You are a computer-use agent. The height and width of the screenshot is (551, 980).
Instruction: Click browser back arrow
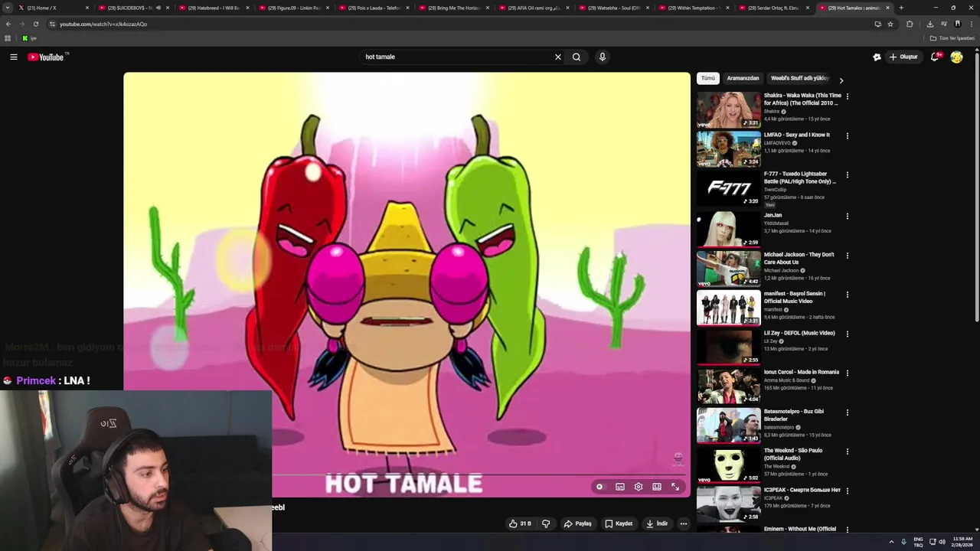pyautogui.click(x=8, y=24)
